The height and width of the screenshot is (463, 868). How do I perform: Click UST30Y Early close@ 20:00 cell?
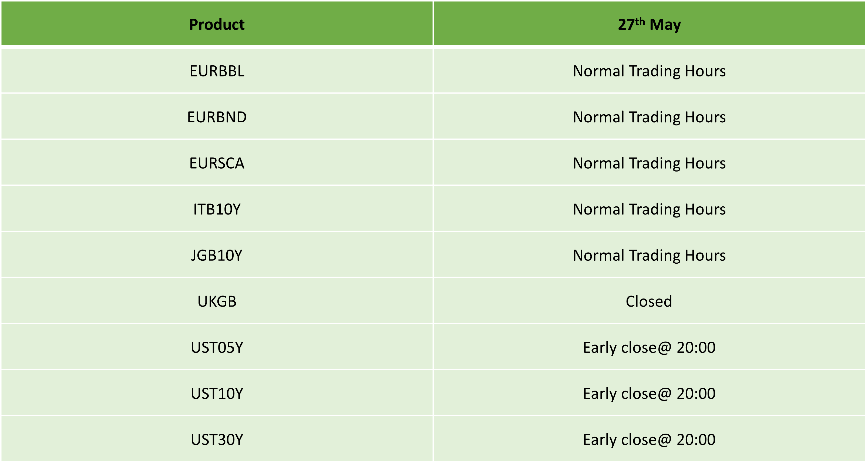[x=649, y=439]
